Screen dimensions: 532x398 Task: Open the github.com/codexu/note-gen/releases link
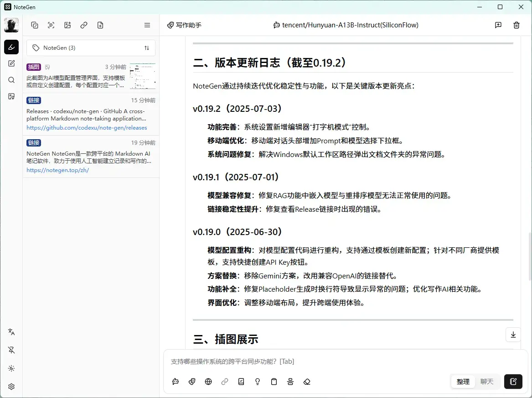click(87, 128)
